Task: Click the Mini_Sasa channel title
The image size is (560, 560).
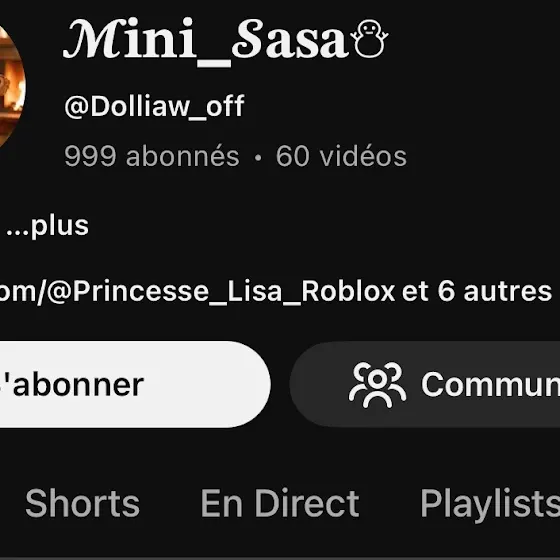Action: pyautogui.click(x=226, y=41)
